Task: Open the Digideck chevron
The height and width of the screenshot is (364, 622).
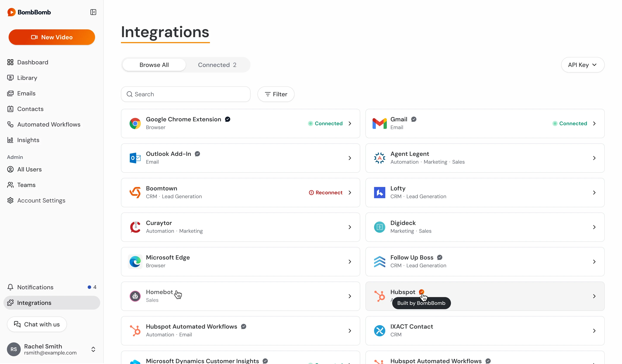Action: (594, 227)
